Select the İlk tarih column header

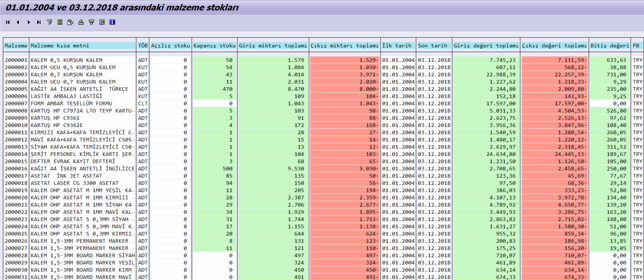tap(398, 46)
